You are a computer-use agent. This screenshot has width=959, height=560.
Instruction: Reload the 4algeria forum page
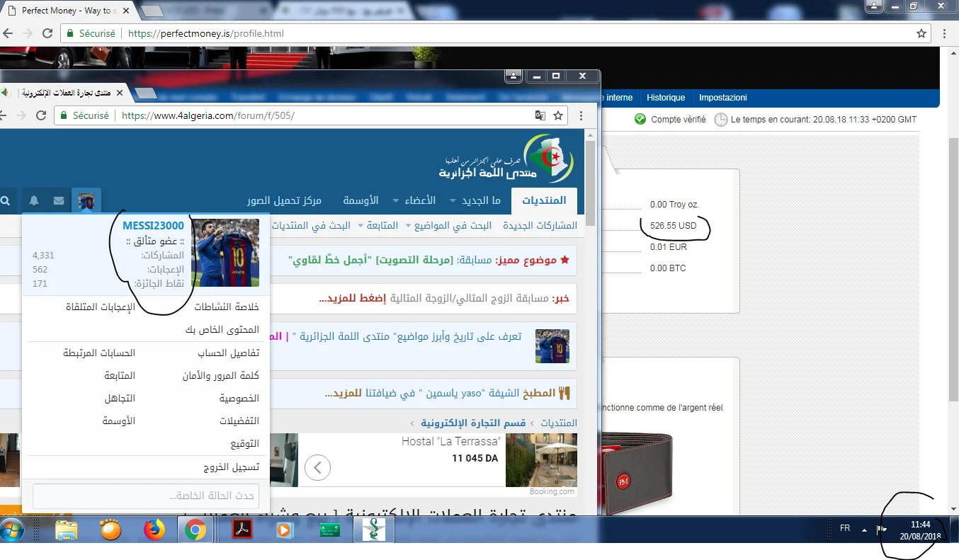[x=41, y=115]
